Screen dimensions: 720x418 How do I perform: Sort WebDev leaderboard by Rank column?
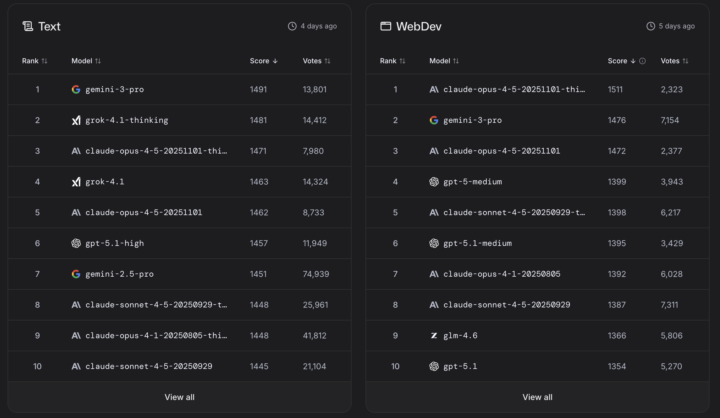point(392,61)
